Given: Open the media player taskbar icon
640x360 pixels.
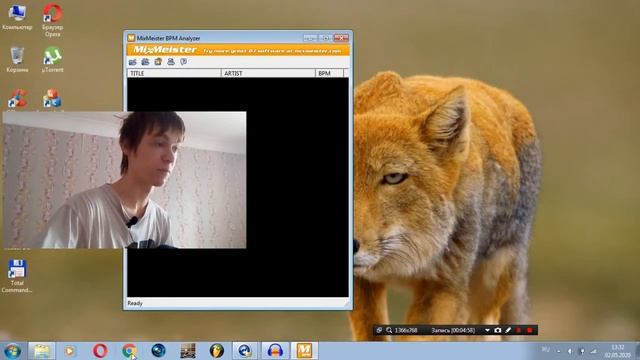Looking at the screenshot, I should (70, 351).
